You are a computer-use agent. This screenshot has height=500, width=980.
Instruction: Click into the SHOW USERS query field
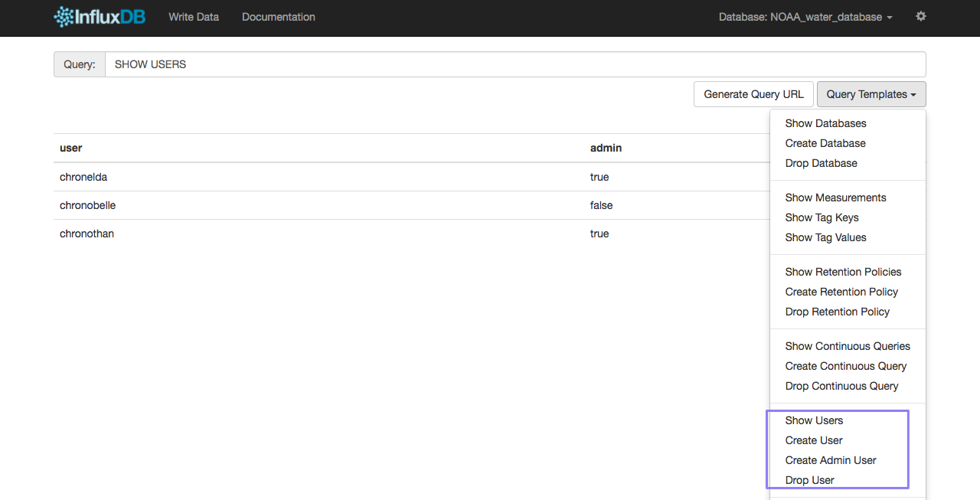[514, 64]
